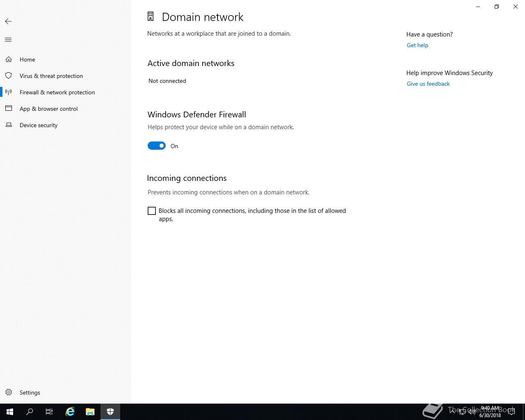Open the Action Center notifications icon
Screen dimensions: 525x420
coord(511,412)
